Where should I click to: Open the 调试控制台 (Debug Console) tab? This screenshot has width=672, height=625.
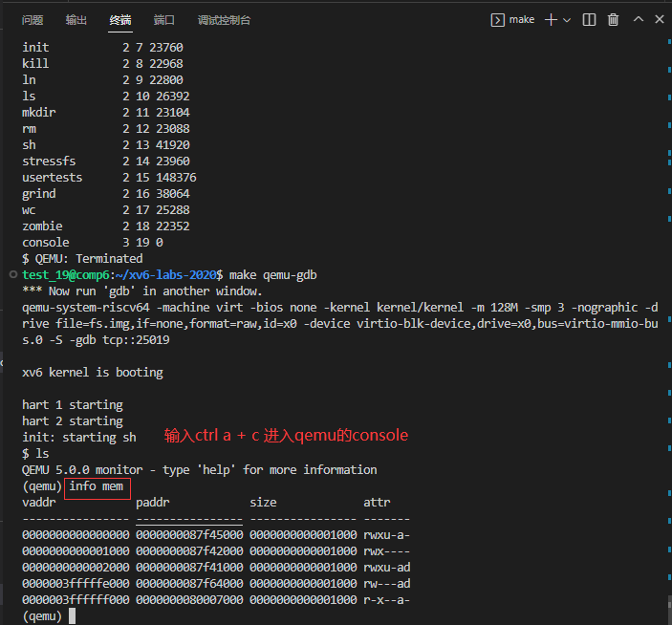point(224,19)
